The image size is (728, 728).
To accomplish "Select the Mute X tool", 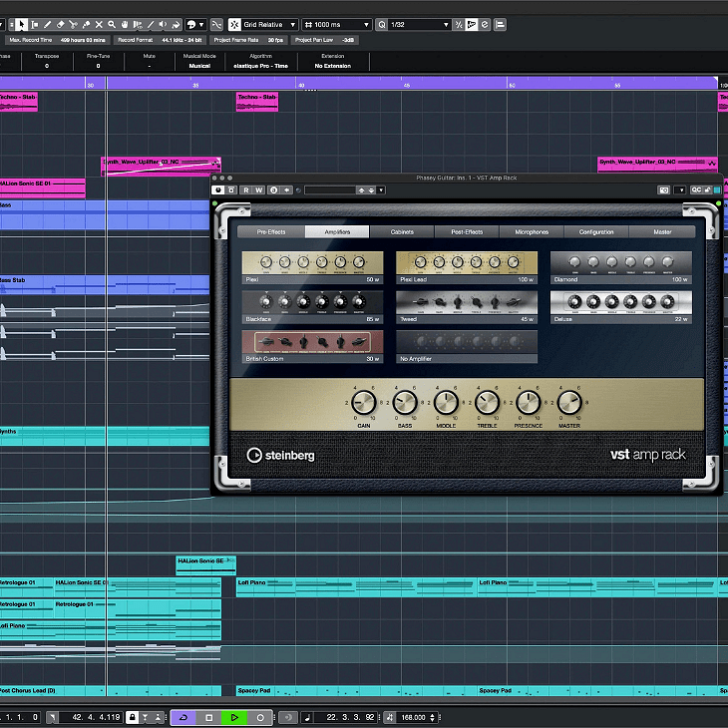I will (99, 25).
